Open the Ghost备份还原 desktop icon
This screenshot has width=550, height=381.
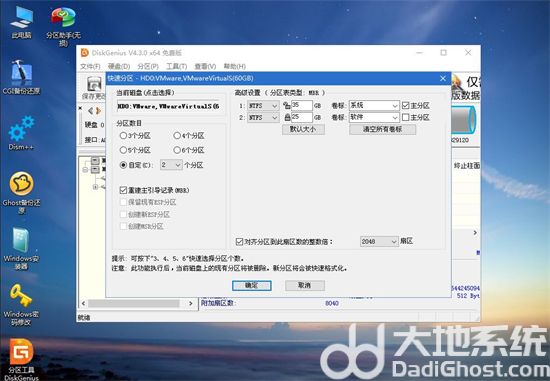[x=21, y=192]
